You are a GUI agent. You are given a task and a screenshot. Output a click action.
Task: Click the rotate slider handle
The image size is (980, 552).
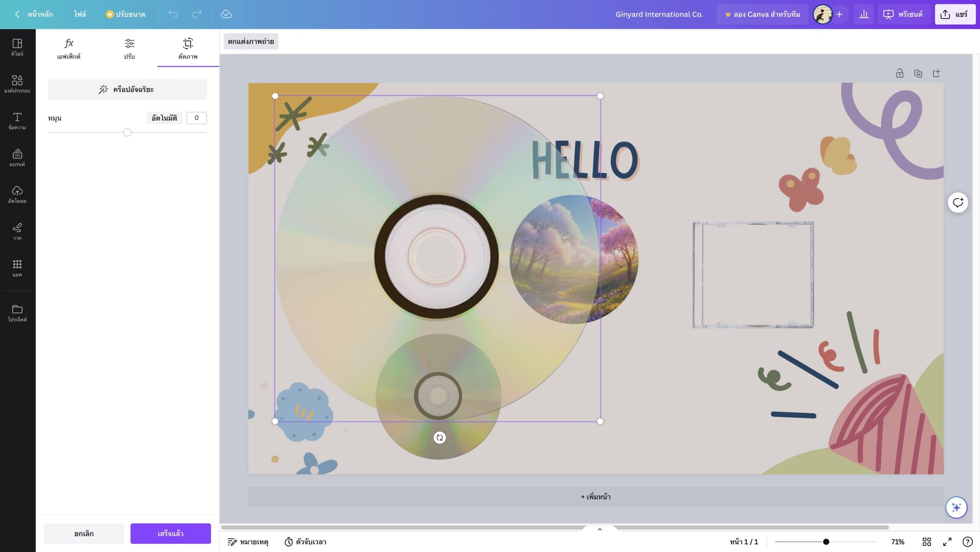pos(127,132)
